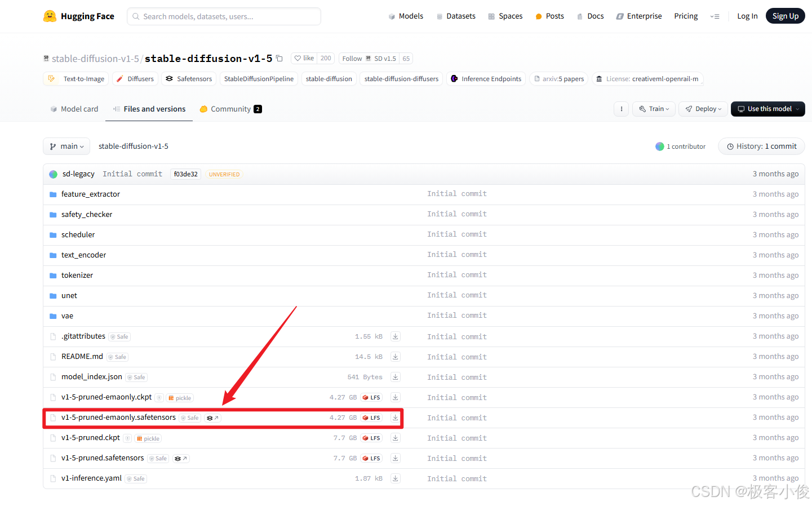Click the pickle badge for v1-5-pruned.ckpt
The width and height of the screenshot is (812, 506).
click(148, 438)
